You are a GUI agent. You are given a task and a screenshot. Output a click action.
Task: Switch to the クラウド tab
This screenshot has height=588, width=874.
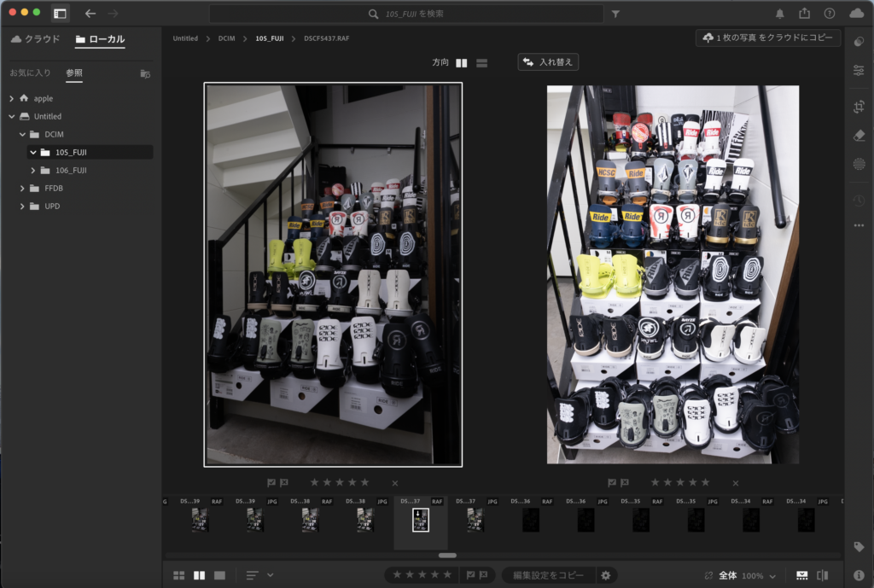tap(36, 39)
